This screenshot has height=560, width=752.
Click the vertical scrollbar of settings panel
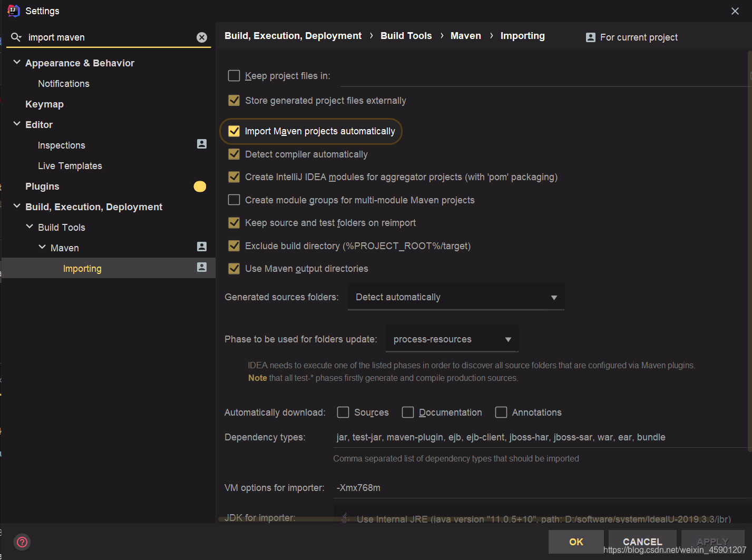pos(749,250)
